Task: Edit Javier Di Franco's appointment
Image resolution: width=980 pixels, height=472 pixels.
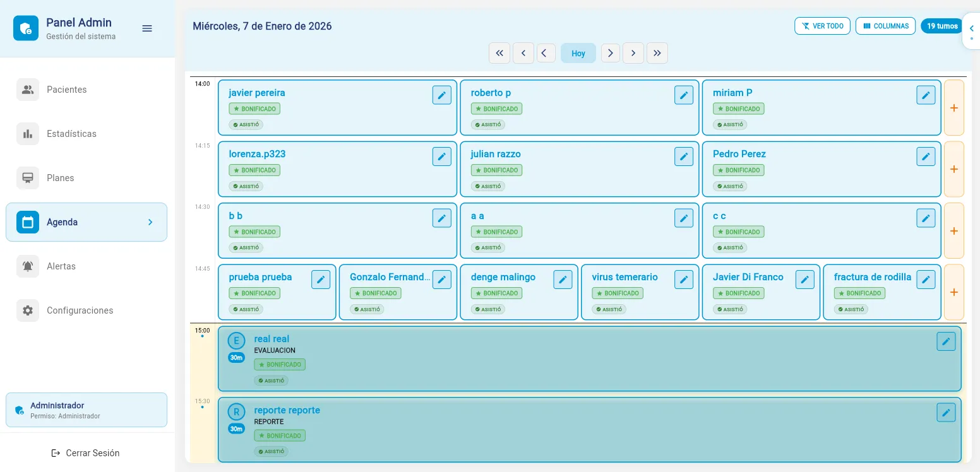Action: pyautogui.click(x=804, y=280)
